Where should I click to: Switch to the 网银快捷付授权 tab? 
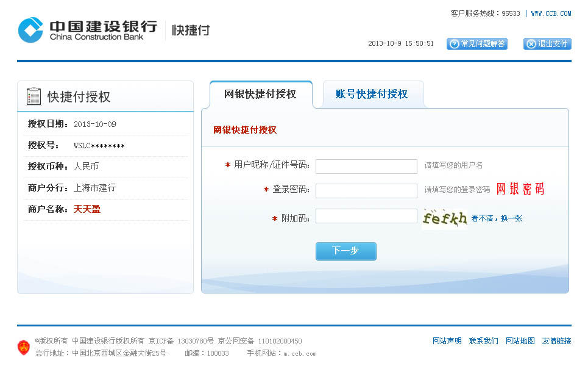(x=261, y=94)
